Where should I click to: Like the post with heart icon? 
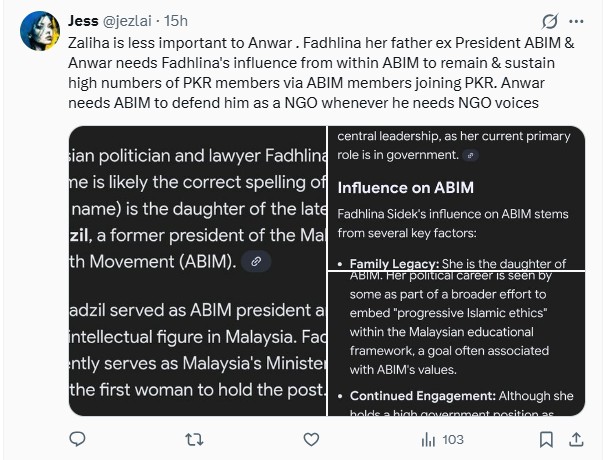pos(312,439)
